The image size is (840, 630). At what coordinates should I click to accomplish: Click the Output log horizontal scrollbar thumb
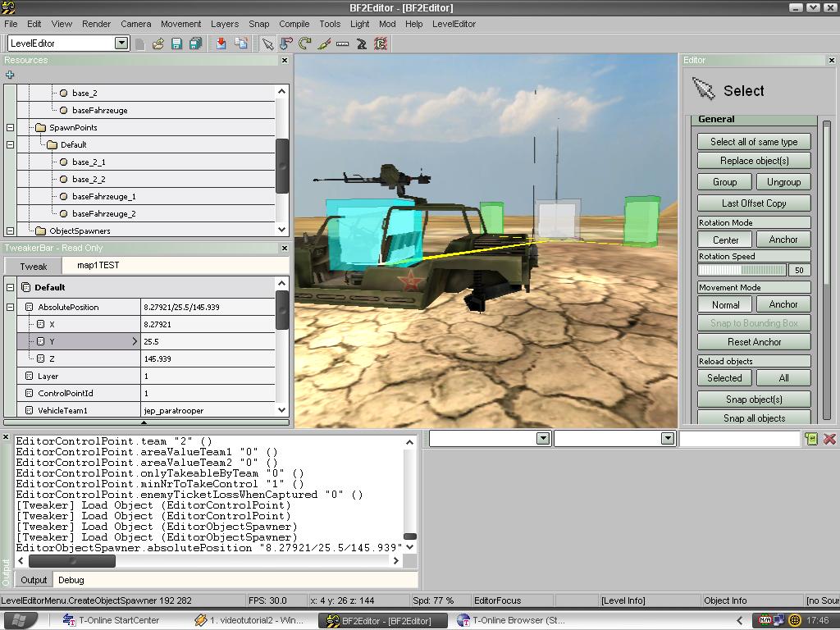[x=72, y=561]
